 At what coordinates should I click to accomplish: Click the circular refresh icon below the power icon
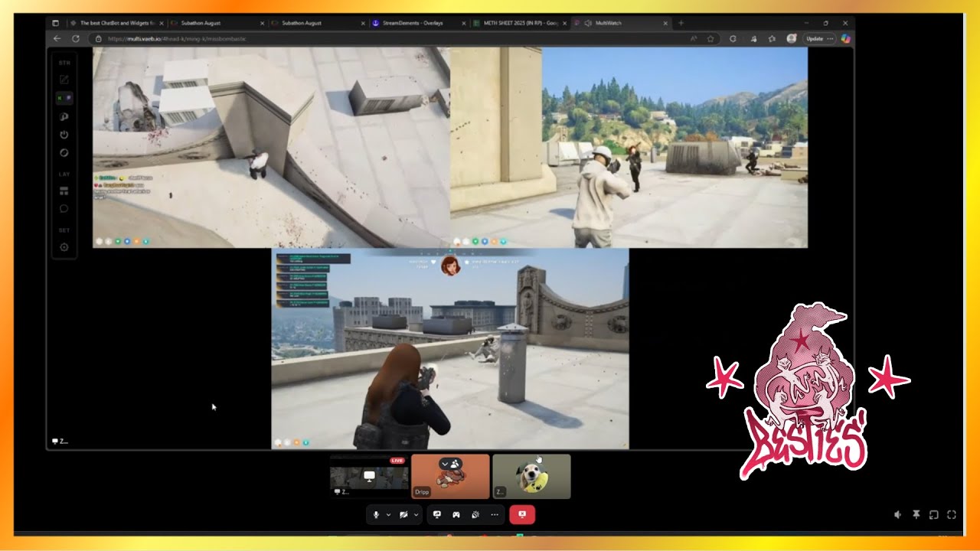[64, 153]
